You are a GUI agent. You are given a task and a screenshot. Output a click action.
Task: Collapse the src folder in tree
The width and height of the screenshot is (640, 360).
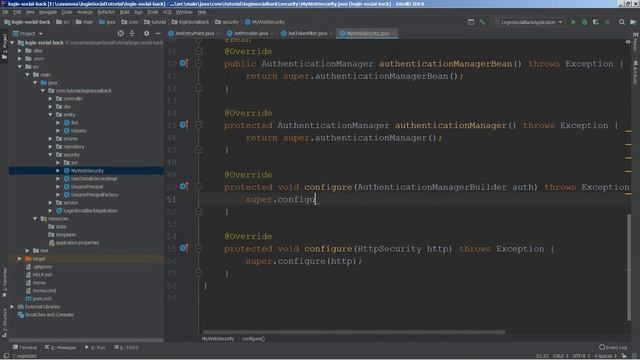pyautogui.click(x=20, y=67)
